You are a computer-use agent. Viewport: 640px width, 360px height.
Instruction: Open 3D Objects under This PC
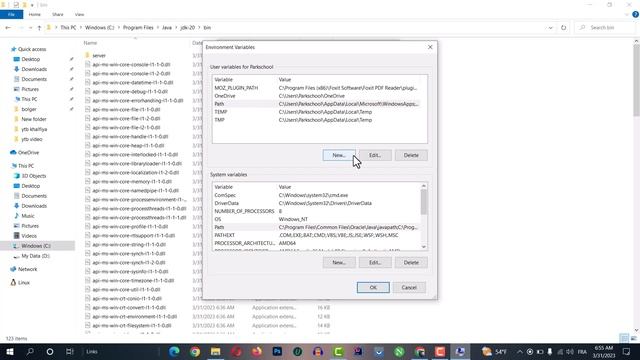(x=33, y=176)
